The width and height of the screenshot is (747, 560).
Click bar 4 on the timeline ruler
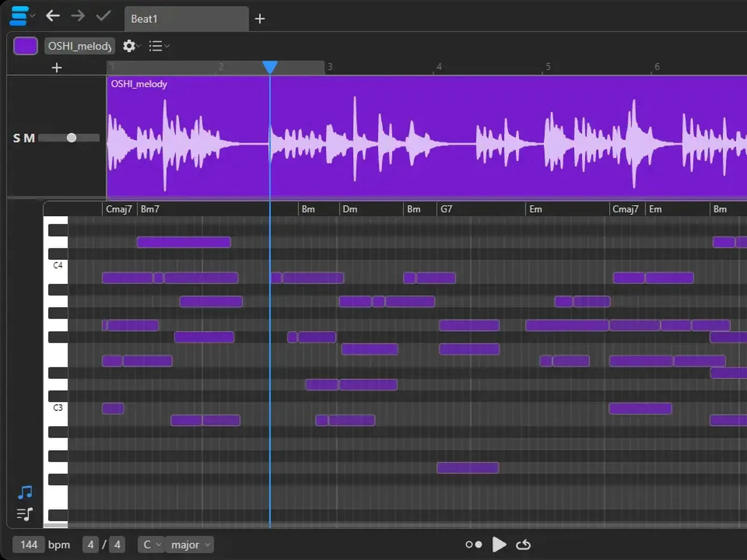click(x=439, y=67)
